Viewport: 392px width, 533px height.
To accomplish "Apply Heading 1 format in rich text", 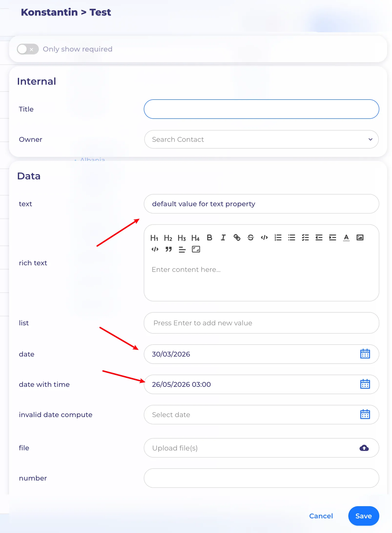I will pyautogui.click(x=154, y=238).
